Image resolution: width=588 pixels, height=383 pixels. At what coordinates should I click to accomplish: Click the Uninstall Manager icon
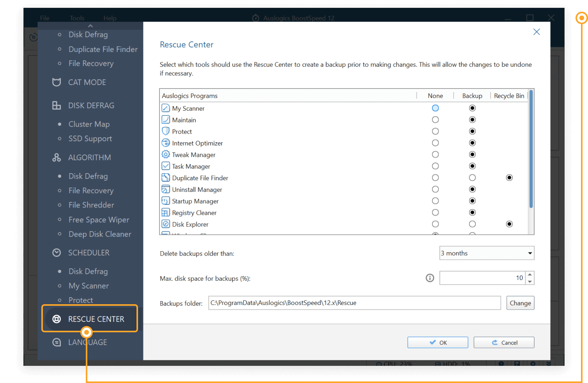166,190
